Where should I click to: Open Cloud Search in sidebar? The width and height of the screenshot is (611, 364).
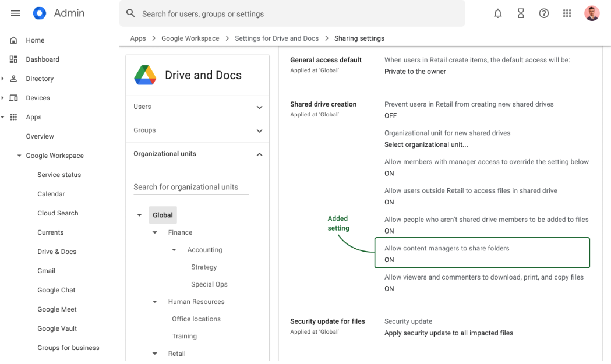point(58,213)
